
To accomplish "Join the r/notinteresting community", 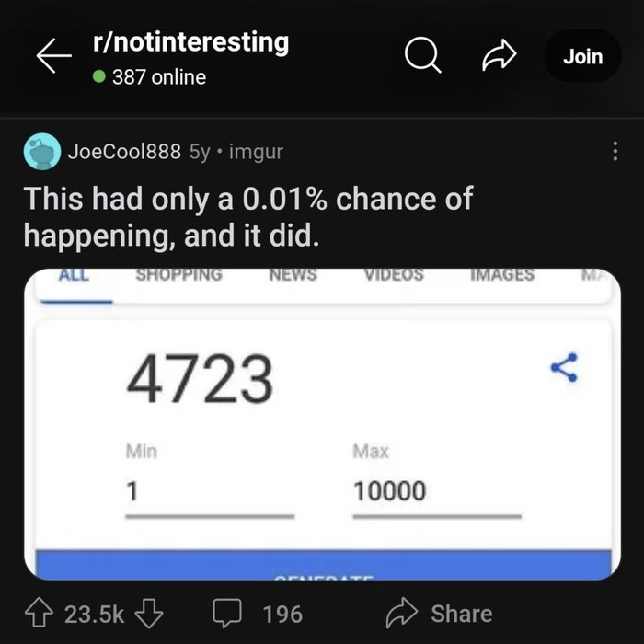I will coord(582,56).
